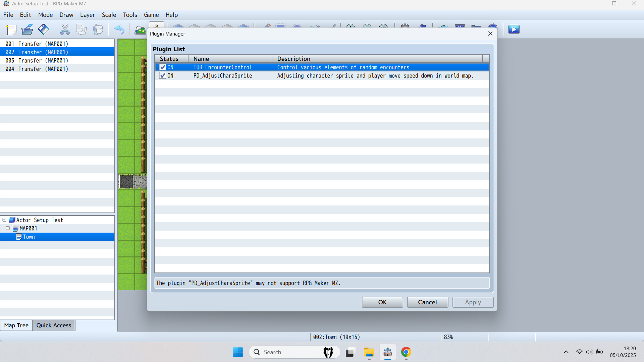Click the Wi-Fi tray icon

tap(579, 352)
